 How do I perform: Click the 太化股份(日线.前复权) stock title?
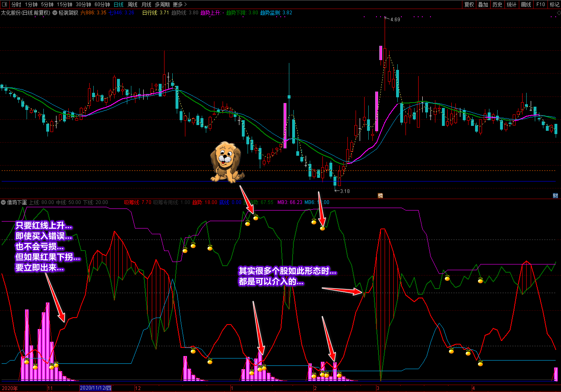(25, 13)
